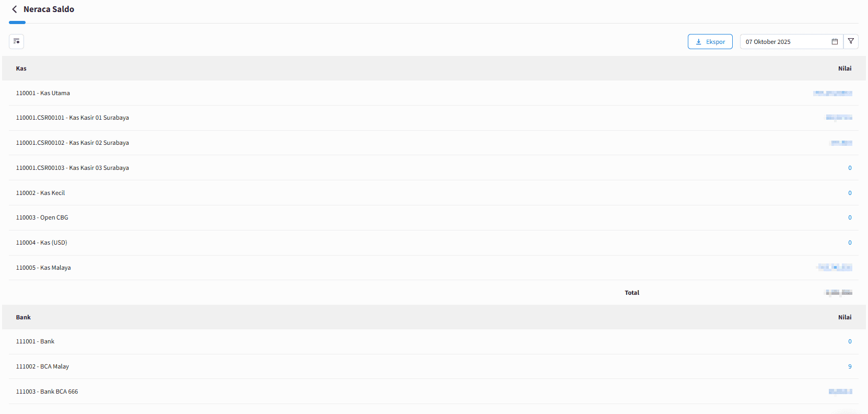Open the calendar date picker icon
This screenshot has width=868, height=414.
[835, 42]
